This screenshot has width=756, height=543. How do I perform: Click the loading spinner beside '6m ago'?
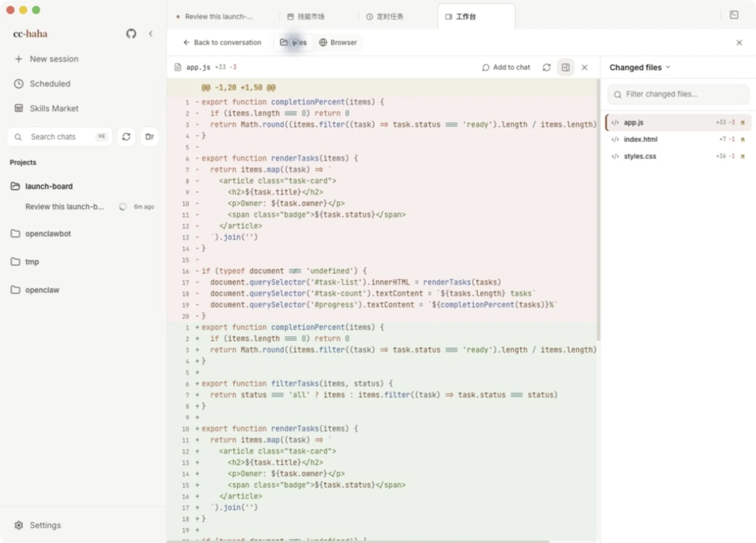[x=122, y=206]
